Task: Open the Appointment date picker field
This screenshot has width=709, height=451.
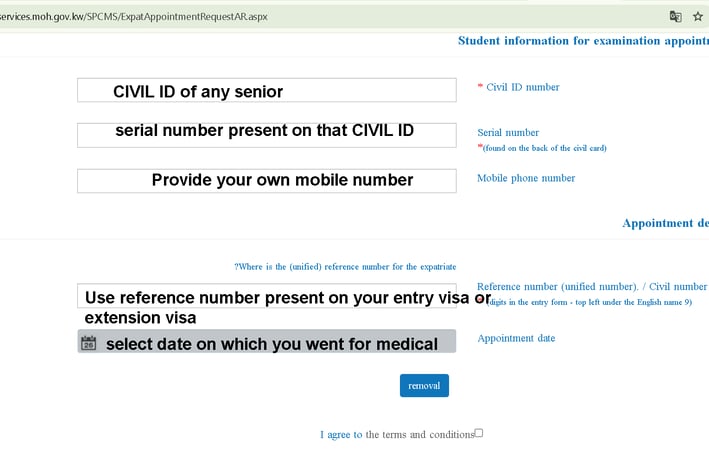Action: (x=267, y=341)
